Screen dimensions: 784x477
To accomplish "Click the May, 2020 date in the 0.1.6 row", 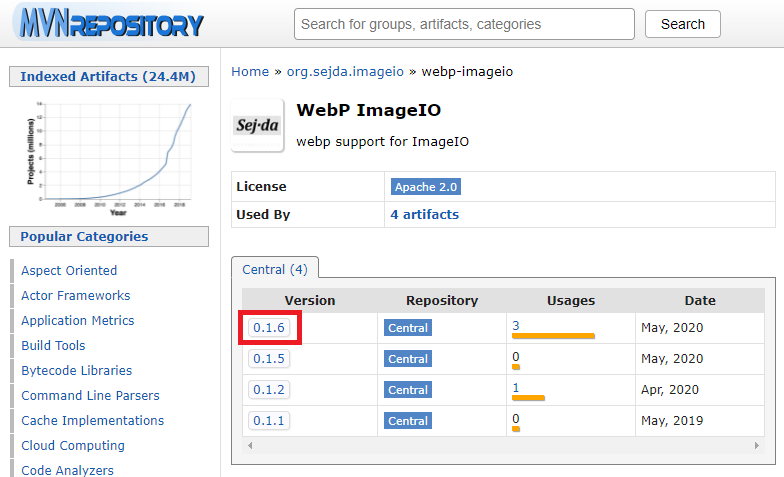I will coord(672,328).
